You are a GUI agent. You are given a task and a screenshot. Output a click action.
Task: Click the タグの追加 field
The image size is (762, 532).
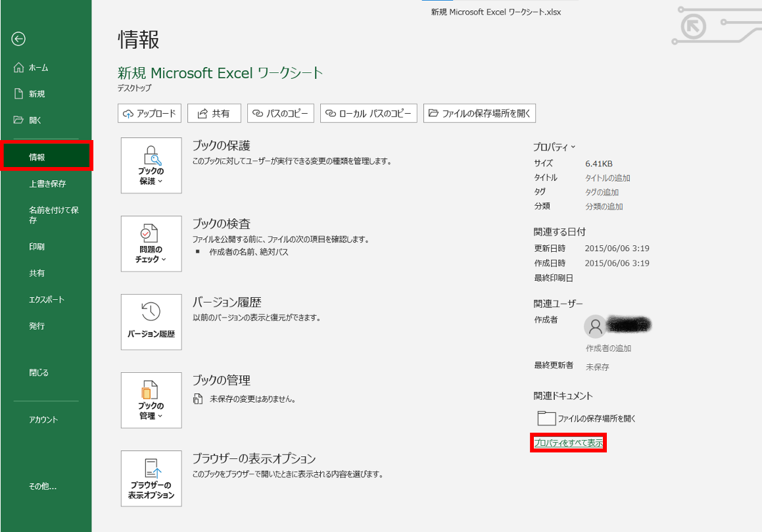602,192
